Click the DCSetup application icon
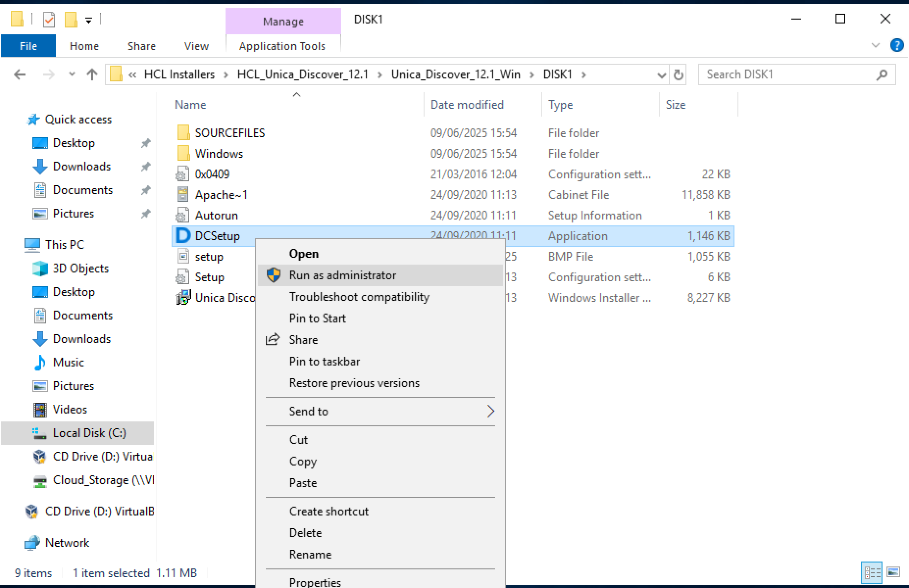The image size is (909, 588). click(183, 236)
